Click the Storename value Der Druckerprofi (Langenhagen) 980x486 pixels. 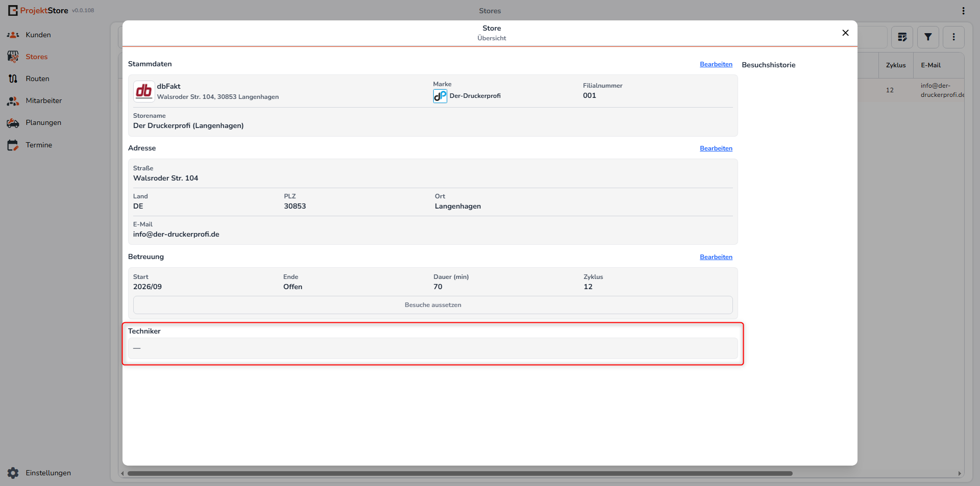[188, 125]
